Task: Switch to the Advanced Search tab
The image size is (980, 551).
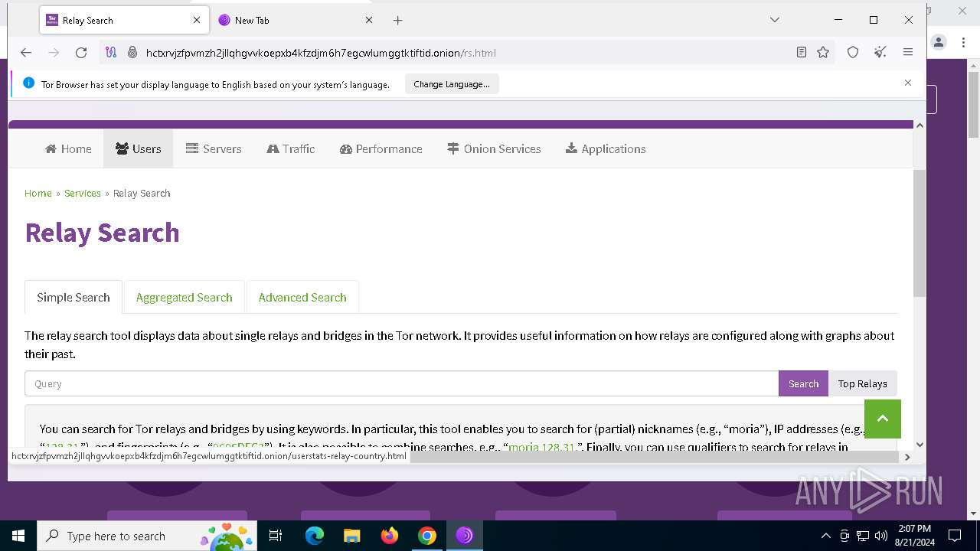Action: click(302, 297)
